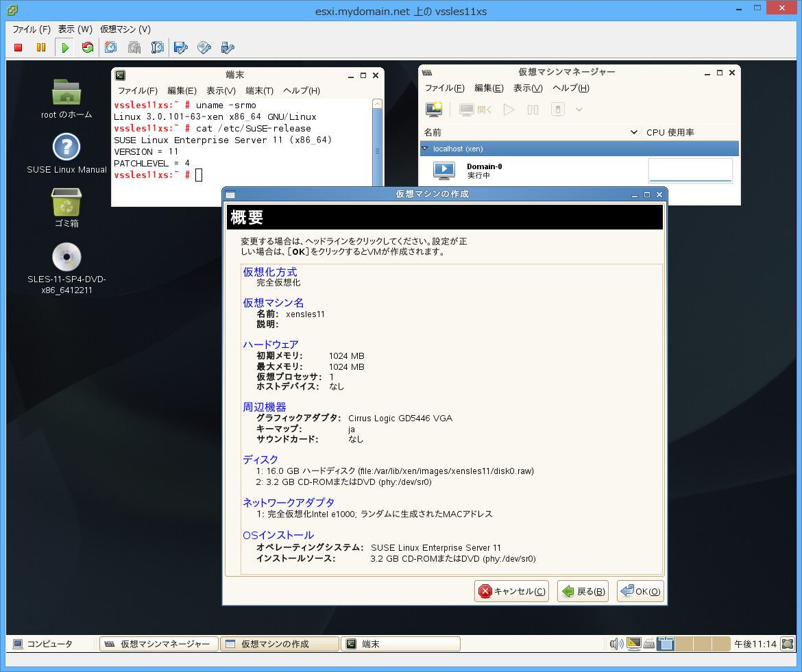Select Domain-0 row in VM Manager
The image size is (802, 672).
[x=579, y=171]
